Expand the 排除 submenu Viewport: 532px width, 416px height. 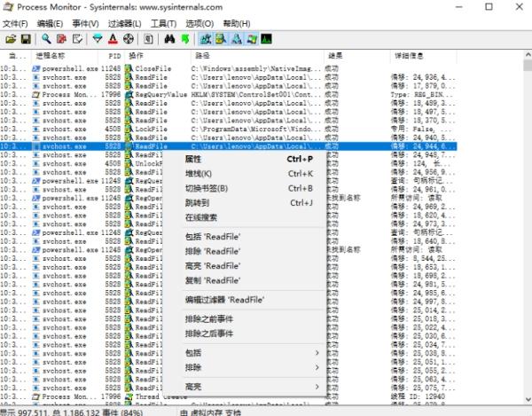245,367
